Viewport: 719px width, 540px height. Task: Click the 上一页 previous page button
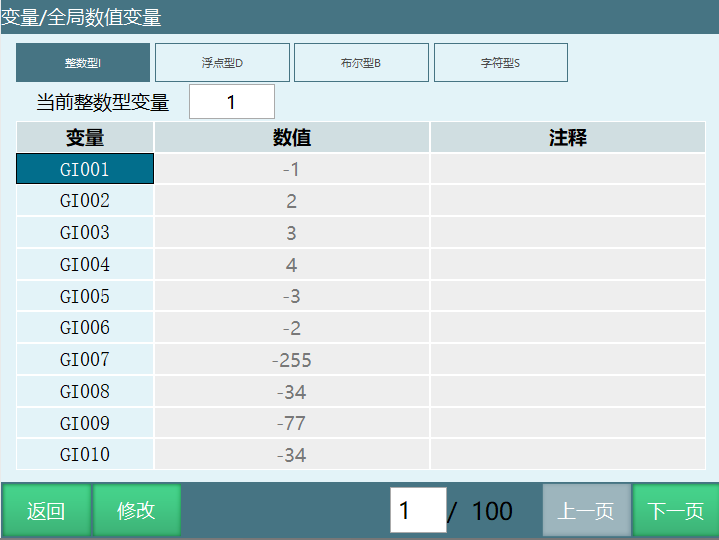pos(586,511)
